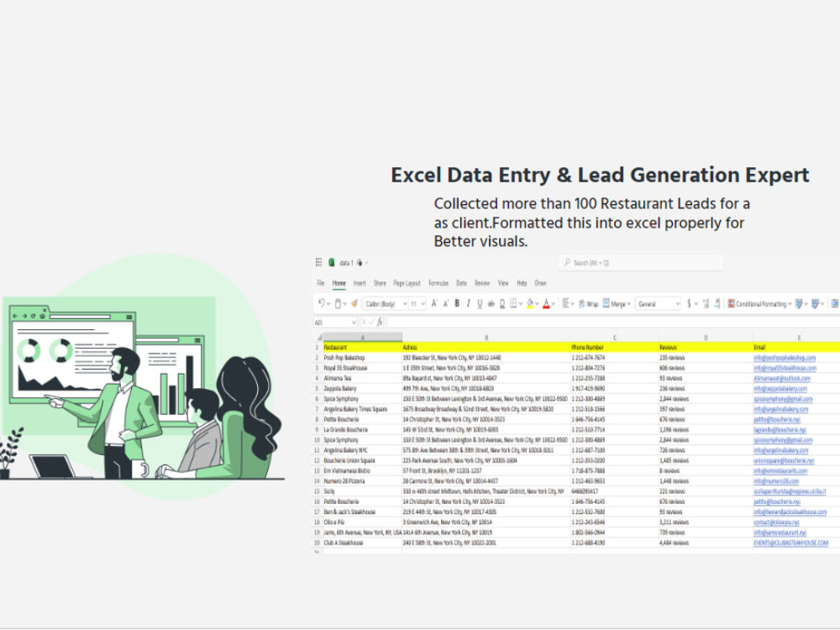This screenshot has width=840, height=630.
Task: Expand the Name Box dropdown arrow
Action: tap(354, 322)
